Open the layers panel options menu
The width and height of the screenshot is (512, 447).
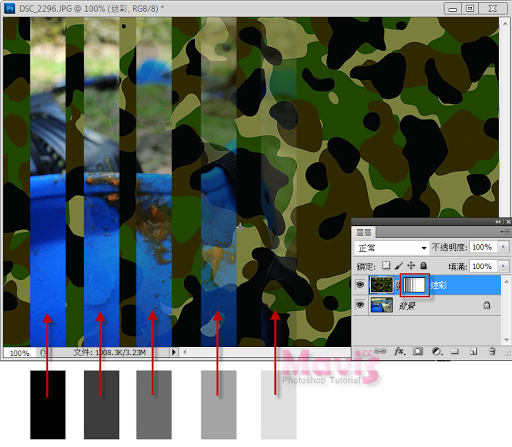(x=505, y=232)
